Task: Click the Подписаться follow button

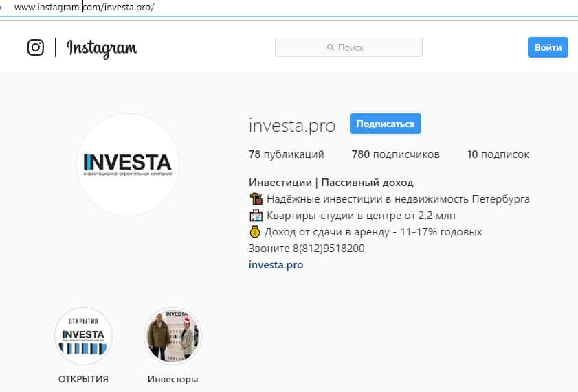Action: coord(385,124)
